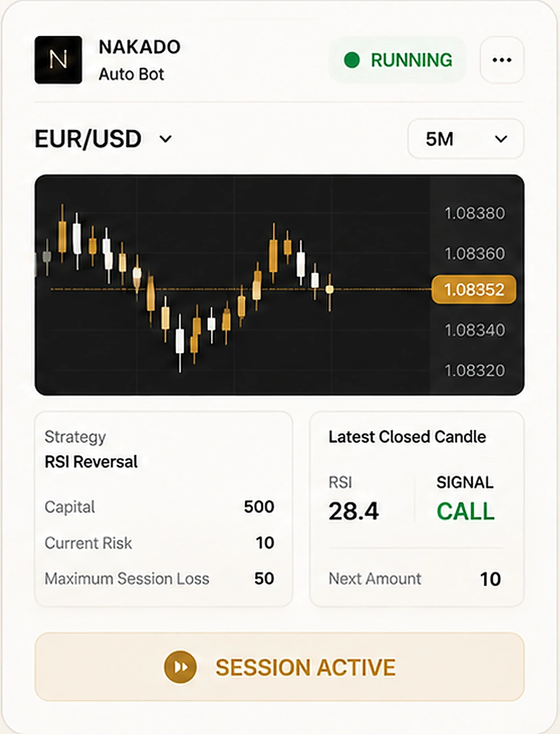Click the fast-forward icon on Session Active
560x734 pixels.
tap(180, 667)
